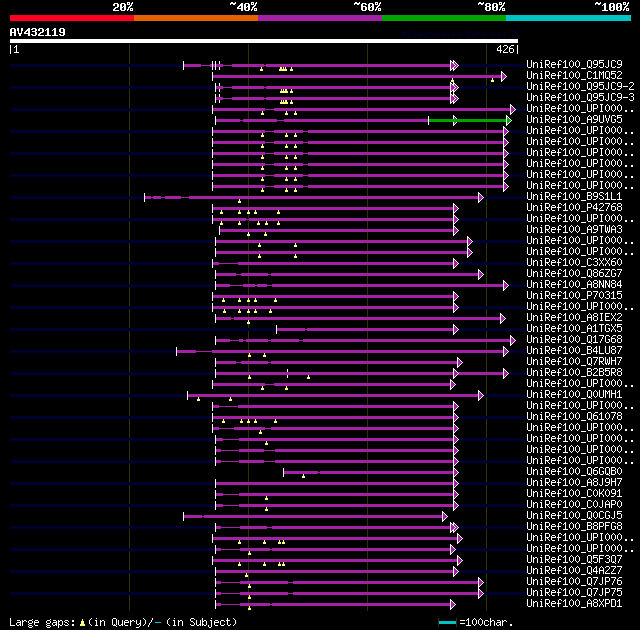Image resolution: width=640 pixels, height=630 pixels.
Task: Click the end arrowhead of the C1MQ52 alignment
Action: [x=504, y=76]
